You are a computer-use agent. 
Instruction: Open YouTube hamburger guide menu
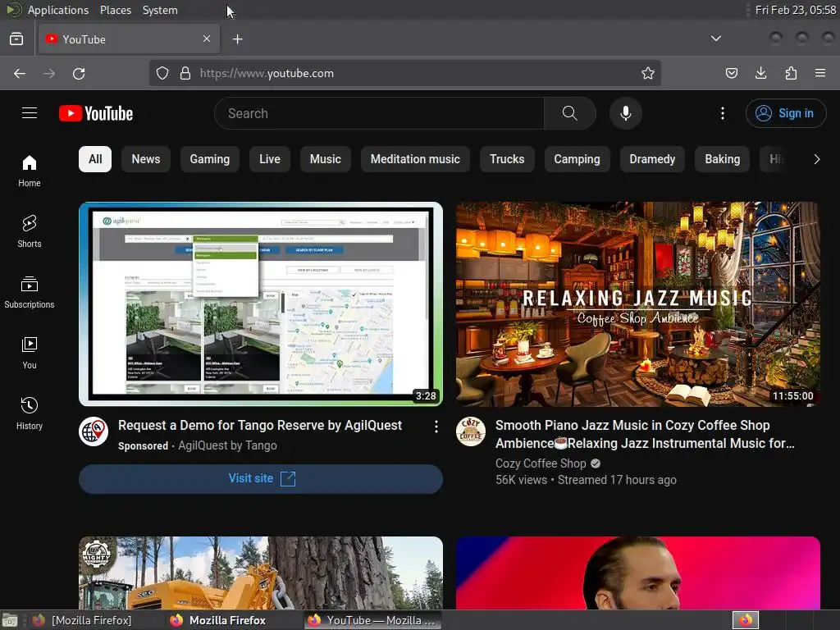(x=30, y=113)
